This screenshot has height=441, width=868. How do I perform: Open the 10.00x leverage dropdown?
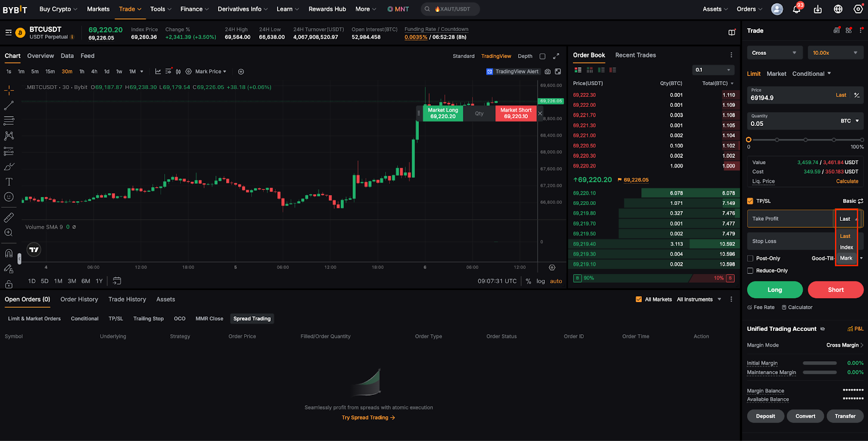[835, 53]
